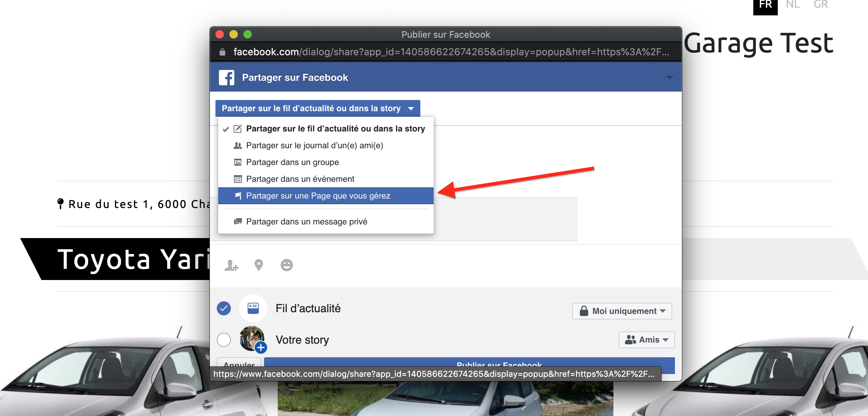Click the Partager sur Facebook header title
Viewport: 868px width, 416px height.
click(295, 78)
